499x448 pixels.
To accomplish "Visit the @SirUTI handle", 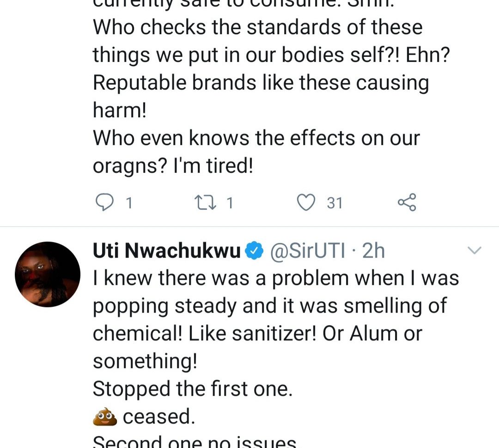I will (308, 251).
